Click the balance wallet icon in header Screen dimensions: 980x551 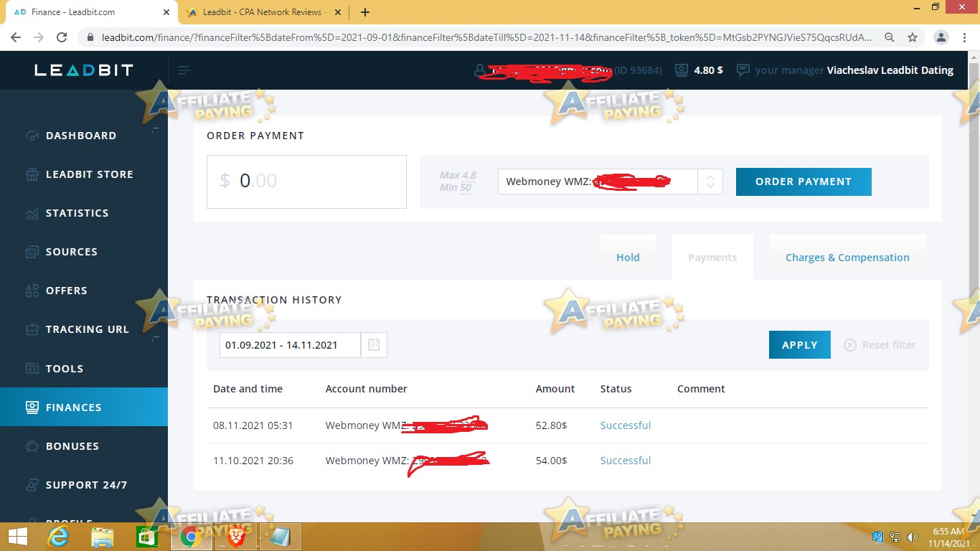click(x=681, y=70)
